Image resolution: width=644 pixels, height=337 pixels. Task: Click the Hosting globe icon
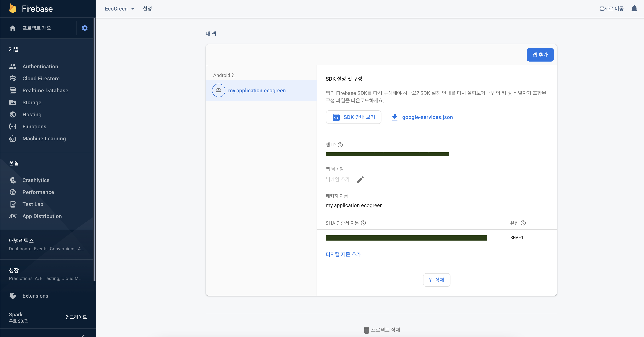[13, 115]
